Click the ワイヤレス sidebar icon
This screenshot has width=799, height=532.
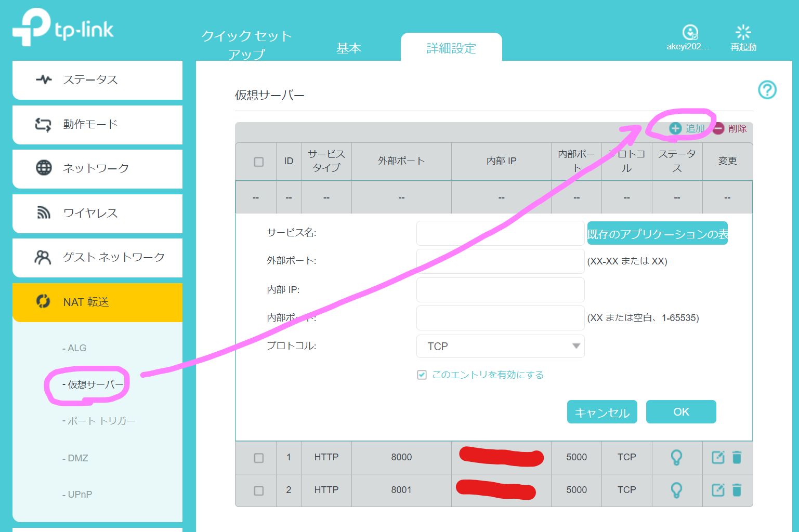point(44,213)
